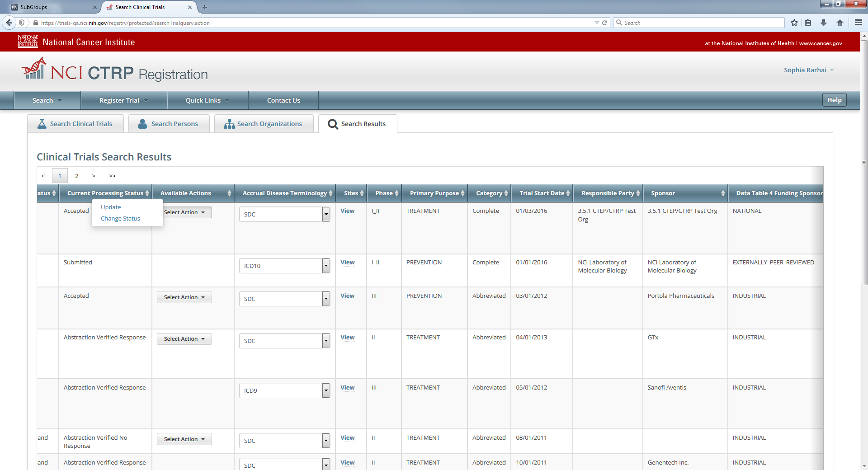The width and height of the screenshot is (868, 470).
Task: Go to the browser home icon
Action: 840,23
